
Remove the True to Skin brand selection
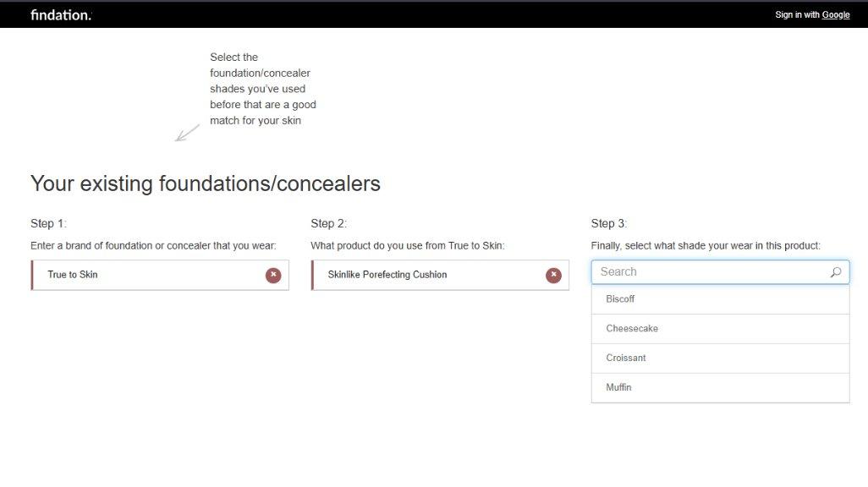click(x=273, y=275)
